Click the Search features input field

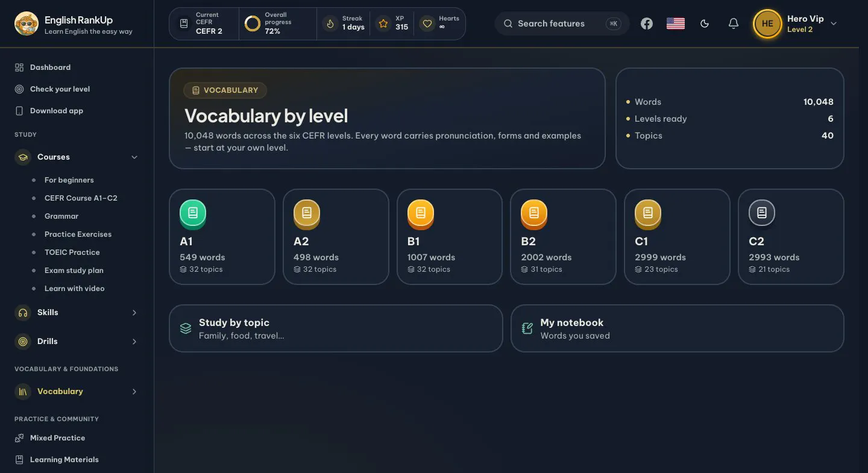562,23
